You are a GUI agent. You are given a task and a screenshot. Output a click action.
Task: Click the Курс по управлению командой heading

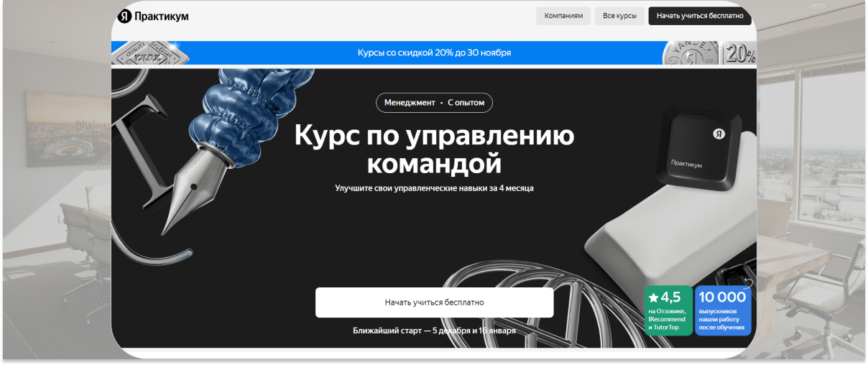pos(434,149)
